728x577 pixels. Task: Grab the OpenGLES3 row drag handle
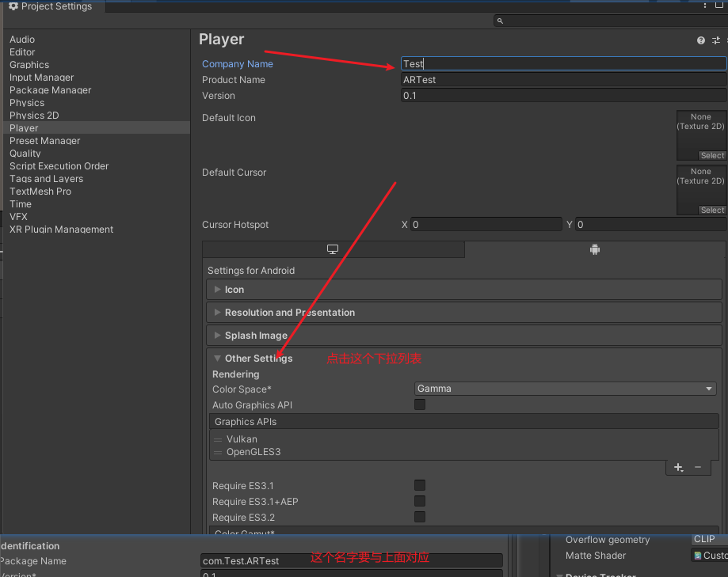click(x=218, y=452)
